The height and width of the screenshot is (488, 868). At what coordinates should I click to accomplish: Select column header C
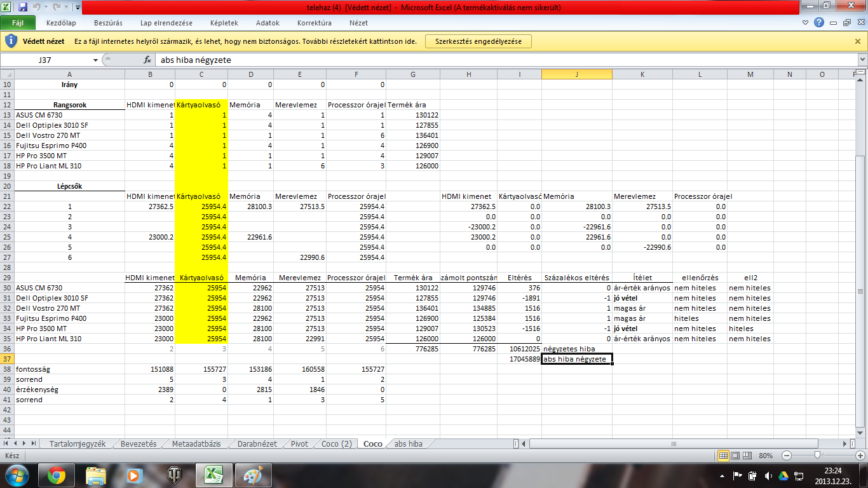pyautogui.click(x=201, y=74)
